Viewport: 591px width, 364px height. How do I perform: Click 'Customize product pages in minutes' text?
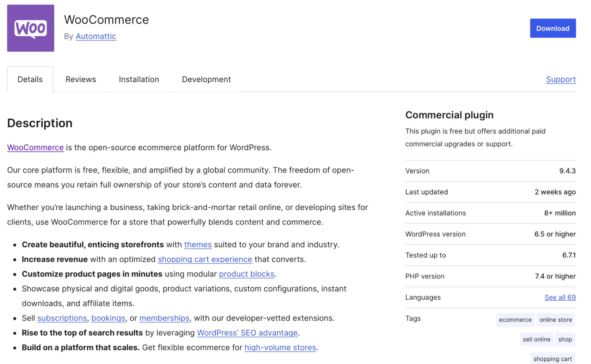click(x=92, y=274)
